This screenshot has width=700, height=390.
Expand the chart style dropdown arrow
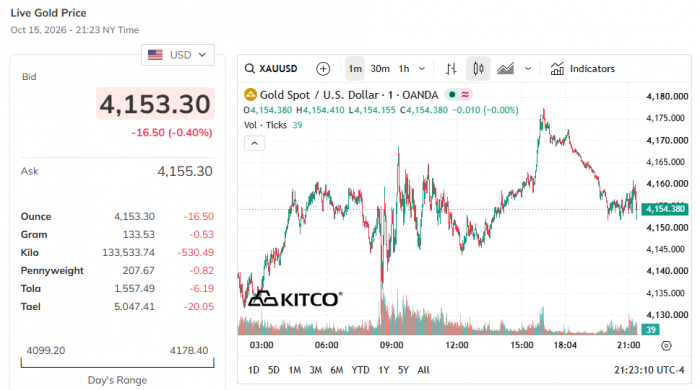(528, 69)
